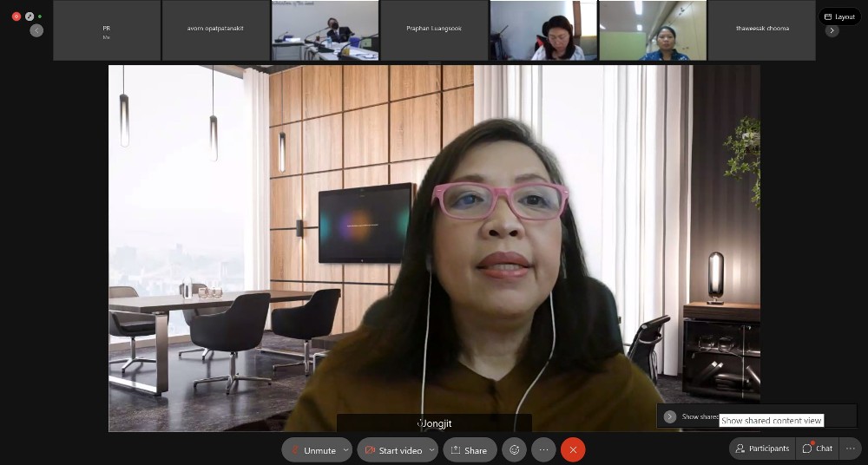Select the Praphan Luangsook participant tile
This screenshot has height=465, width=868.
[x=434, y=29]
